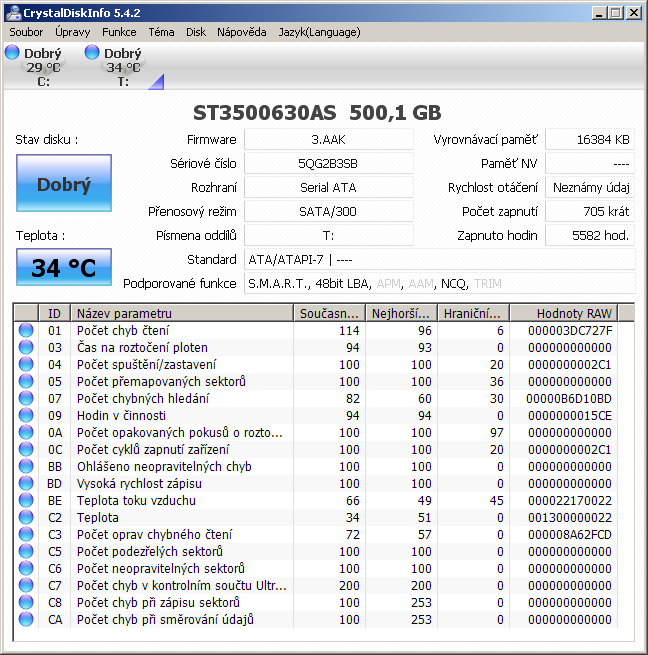Click the disk title ST3500630AS 500,1 GB
The width and height of the screenshot is (648, 655).
pos(317,113)
